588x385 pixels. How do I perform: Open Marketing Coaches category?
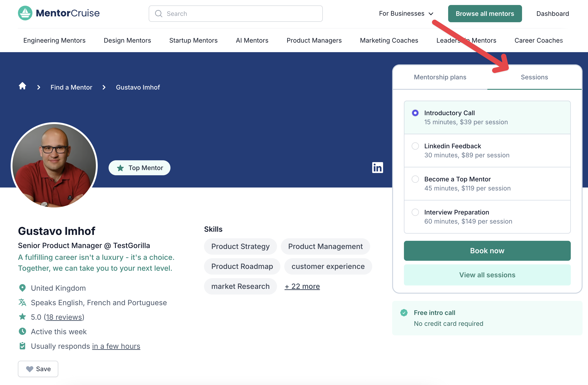tap(389, 40)
